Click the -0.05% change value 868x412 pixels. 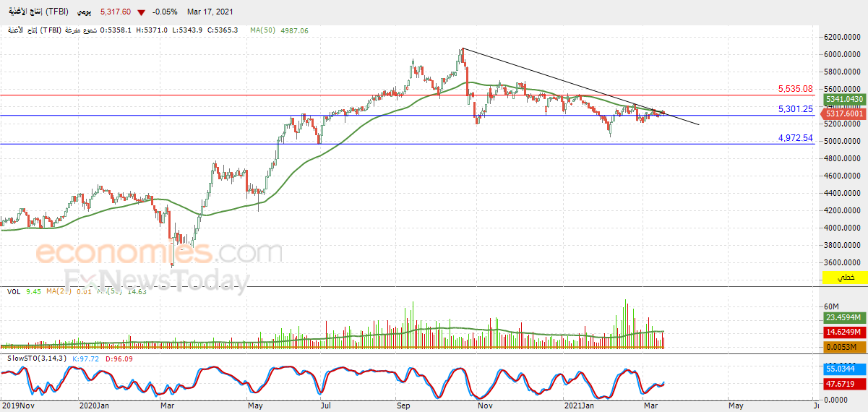[x=163, y=12]
